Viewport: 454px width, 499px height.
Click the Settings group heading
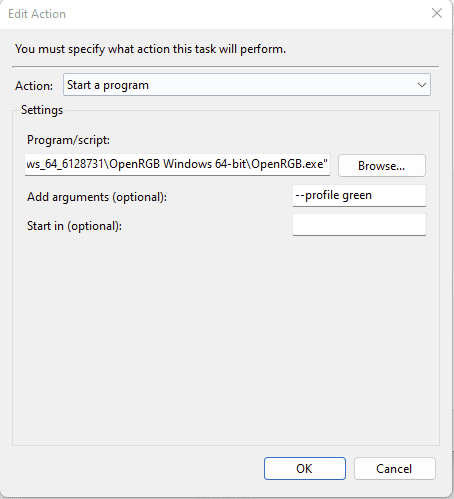pyautogui.click(x=42, y=110)
